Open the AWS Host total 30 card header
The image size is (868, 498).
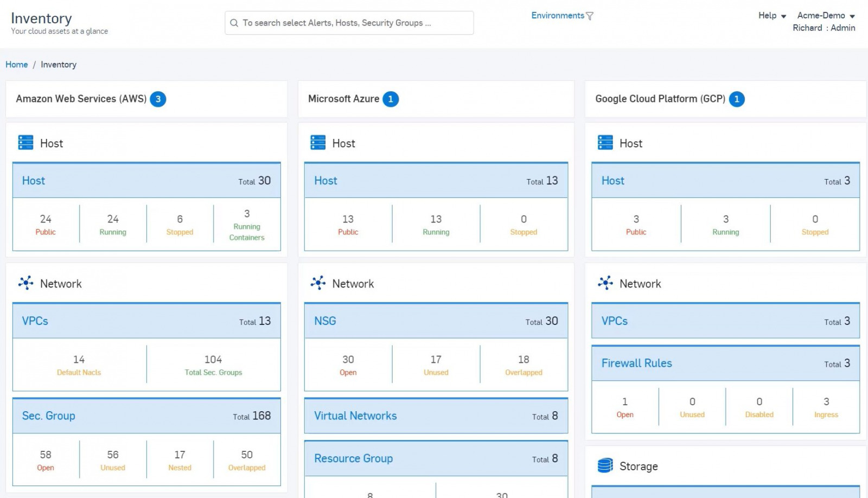point(146,181)
